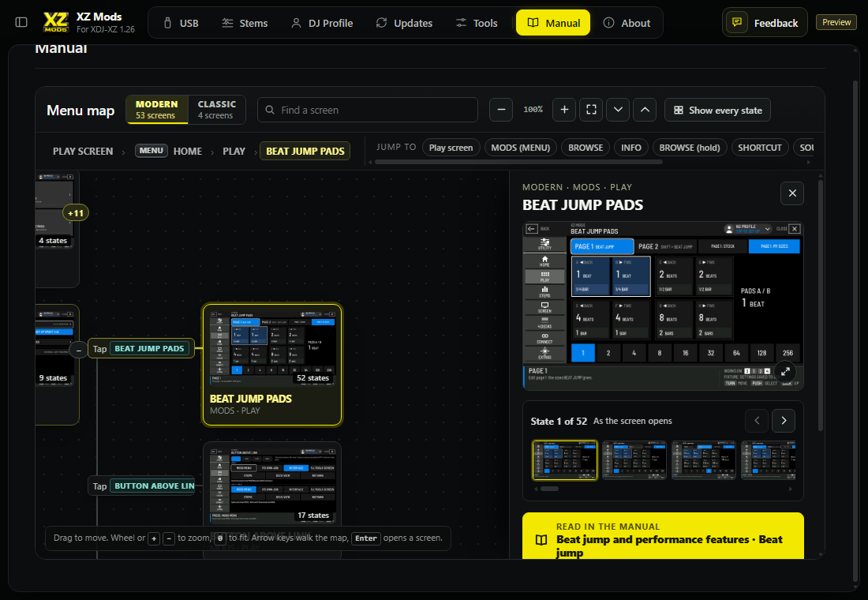The width and height of the screenshot is (868, 600).
Task: Zoom in the menu map with plus
Action: tap(564, 110)
